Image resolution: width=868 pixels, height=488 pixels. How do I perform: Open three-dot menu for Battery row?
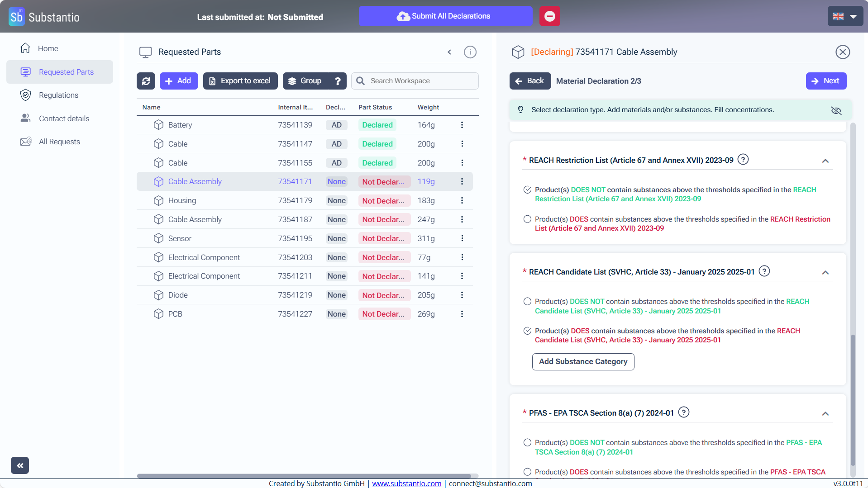(x=462, y=125)
